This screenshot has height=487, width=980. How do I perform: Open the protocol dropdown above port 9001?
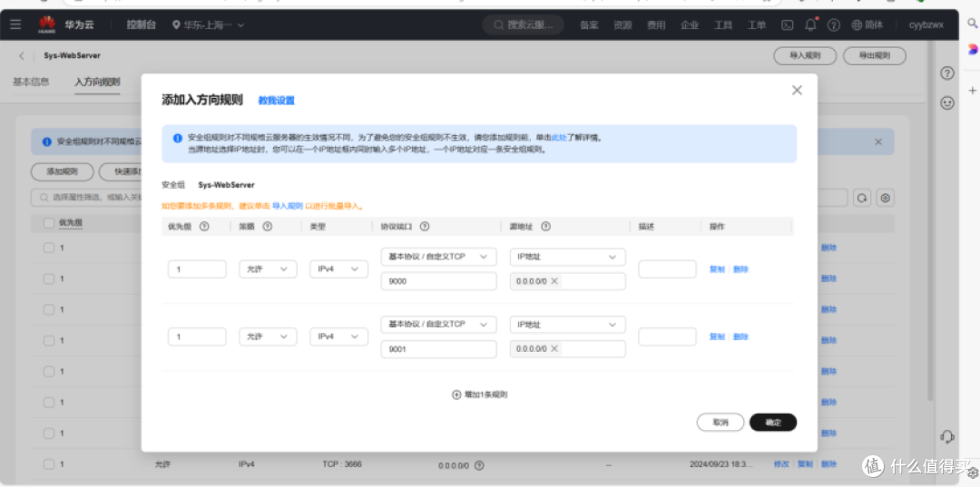pyautogui.click(x=439, y=325)
